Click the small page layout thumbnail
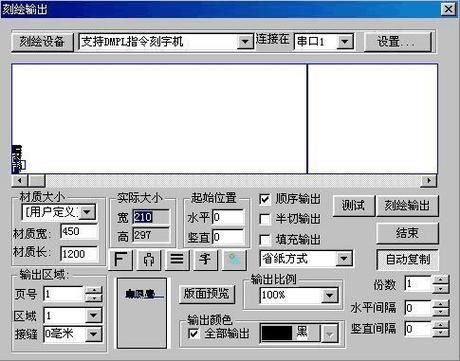This screenshot has height=361, width=460. tap(142, 313)
